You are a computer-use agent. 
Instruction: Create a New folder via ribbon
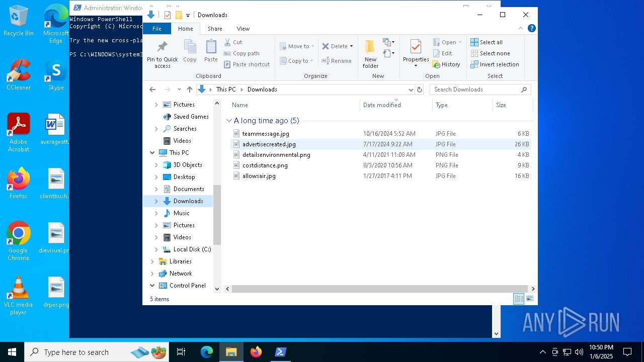[370, 54]
